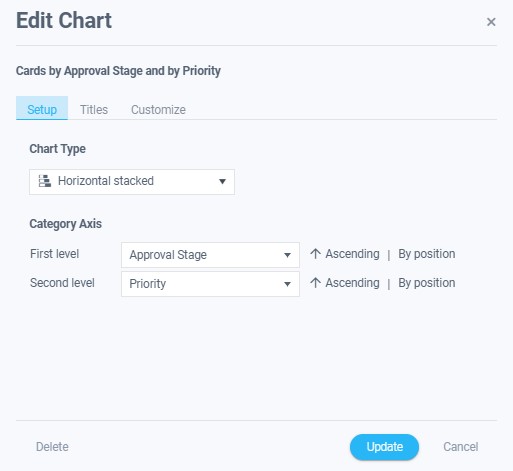Switch to the Titles tab
The width and height of the screenshot is (513, 471).
click(x=94, y=110)
